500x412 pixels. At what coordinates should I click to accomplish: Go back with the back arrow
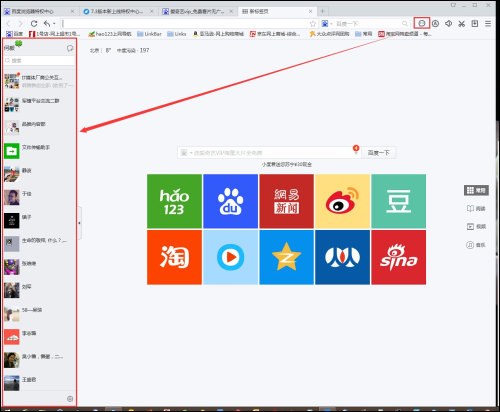click(x=9, y=24)
